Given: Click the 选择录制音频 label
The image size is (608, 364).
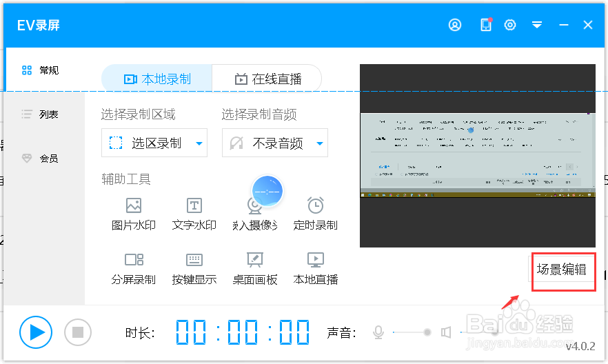Looking at the screenshot, I should [259, 114].
